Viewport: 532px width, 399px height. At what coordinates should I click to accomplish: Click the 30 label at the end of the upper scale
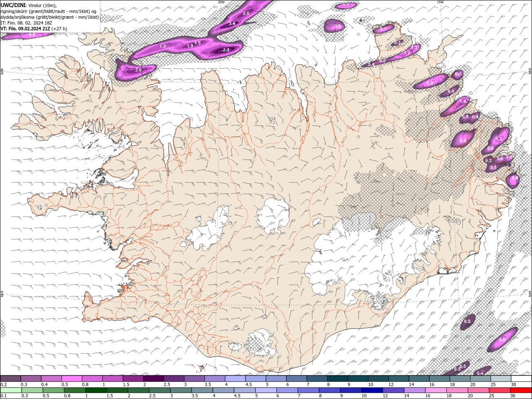pos(514,384)
